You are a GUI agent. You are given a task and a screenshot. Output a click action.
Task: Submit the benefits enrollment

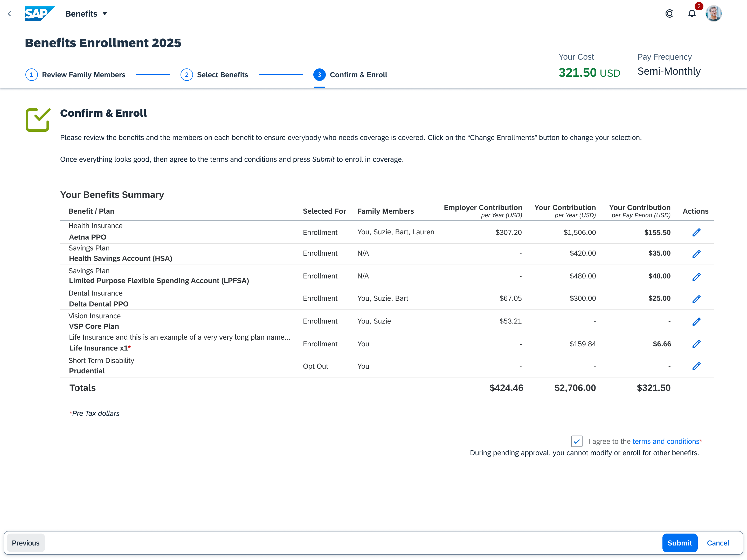[680, 543]
